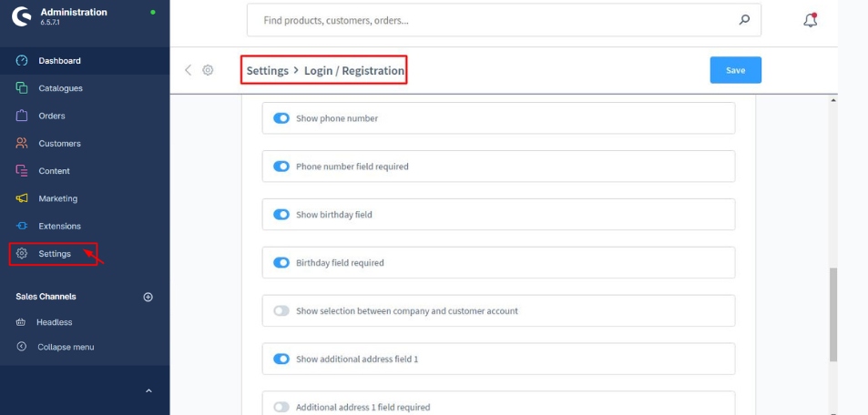
Task: Open Customers in the sidebar
Action: (x=59, y=143)
